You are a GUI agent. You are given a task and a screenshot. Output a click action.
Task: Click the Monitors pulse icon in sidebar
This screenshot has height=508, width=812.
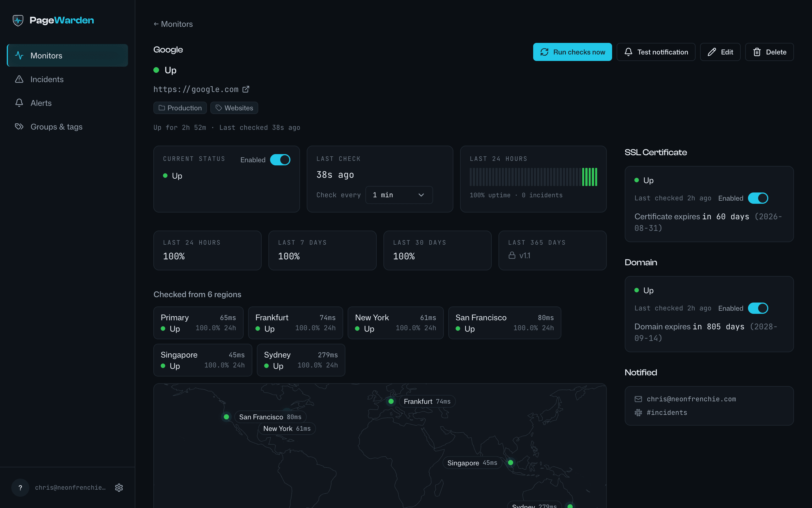(x=19, y=55)
